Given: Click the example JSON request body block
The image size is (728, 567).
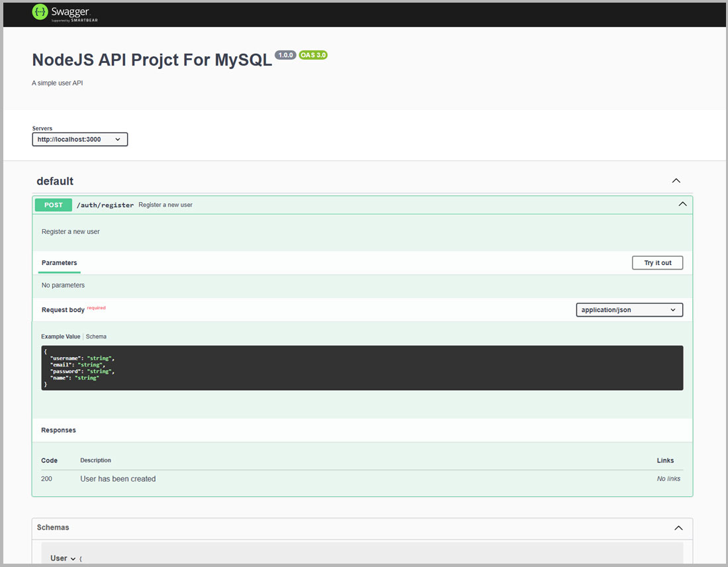Looking at the screenshot, I should click(361, 368).
